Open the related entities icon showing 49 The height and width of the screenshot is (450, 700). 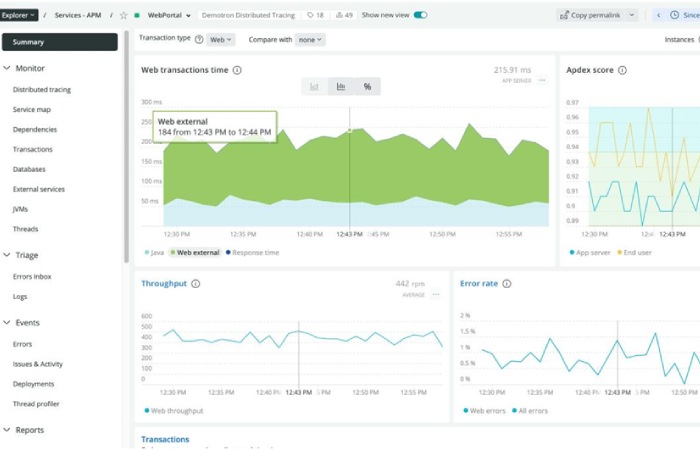[x=344, y=15]
